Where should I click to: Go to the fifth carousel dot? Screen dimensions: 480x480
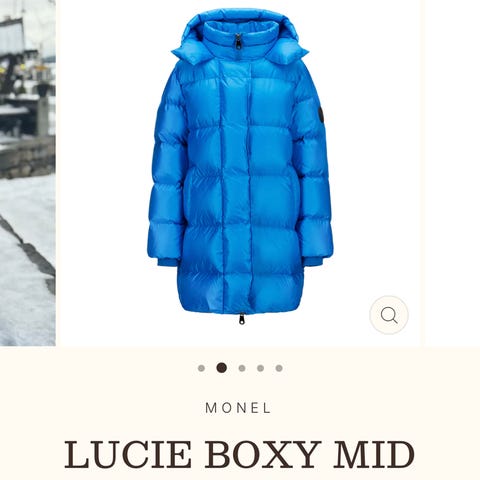pos(279,368)
